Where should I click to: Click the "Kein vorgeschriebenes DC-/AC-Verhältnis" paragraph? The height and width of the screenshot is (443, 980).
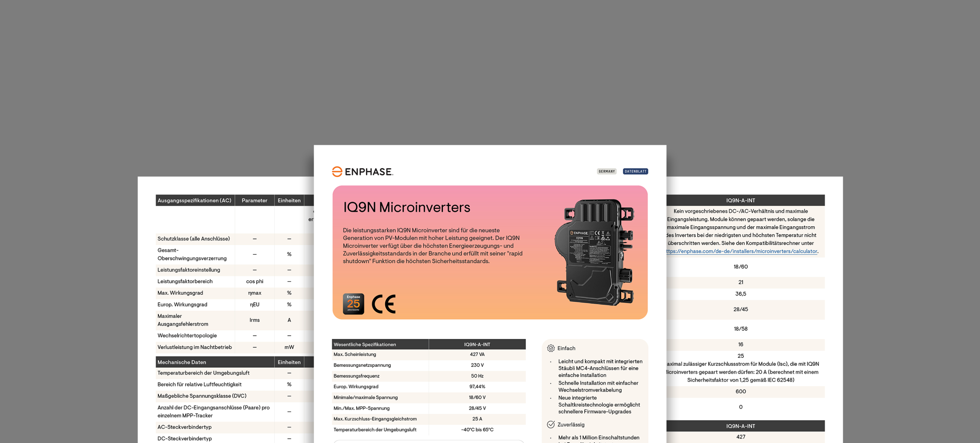(x=741, y=231)
